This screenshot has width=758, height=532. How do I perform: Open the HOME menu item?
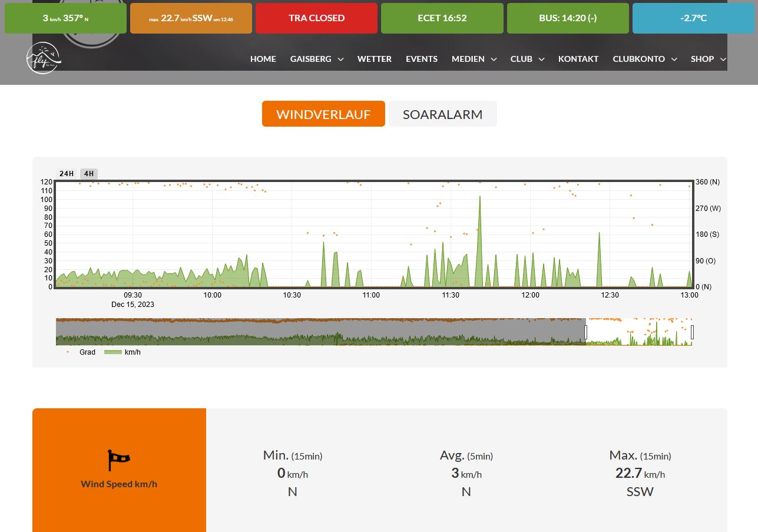click(263, 59)
